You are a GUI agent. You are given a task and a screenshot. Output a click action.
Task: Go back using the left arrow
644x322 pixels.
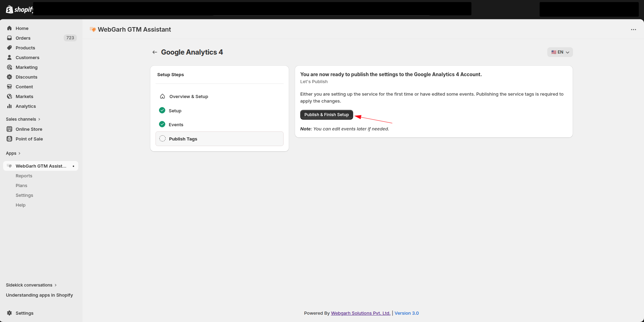155,52
